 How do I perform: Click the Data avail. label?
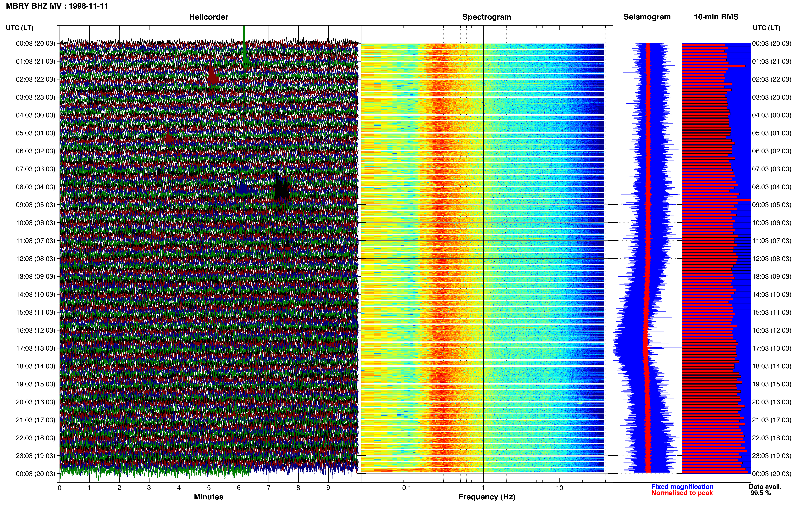tap(765, 486)
